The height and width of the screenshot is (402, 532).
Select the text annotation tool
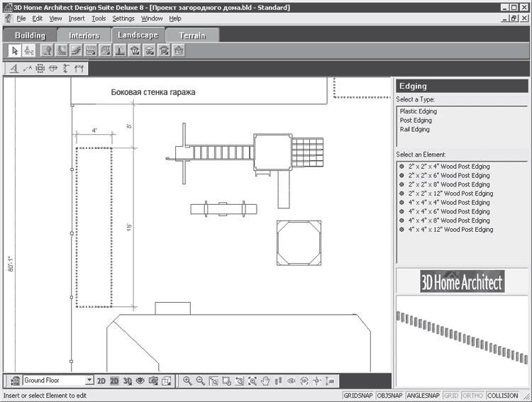(14, 69)
